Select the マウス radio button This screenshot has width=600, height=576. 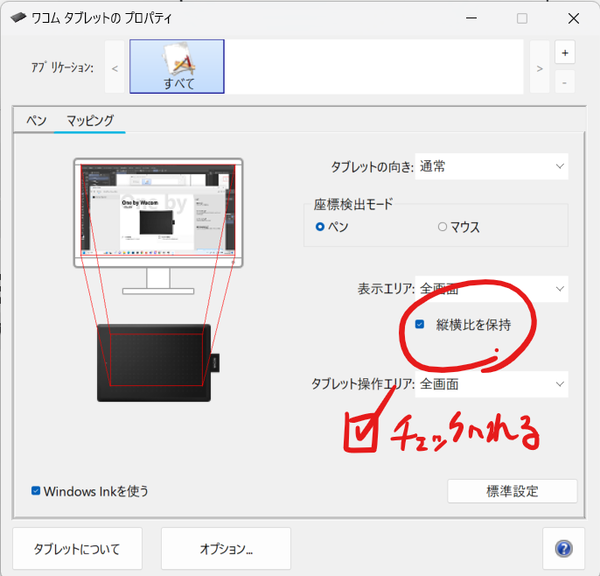[442, 227]
